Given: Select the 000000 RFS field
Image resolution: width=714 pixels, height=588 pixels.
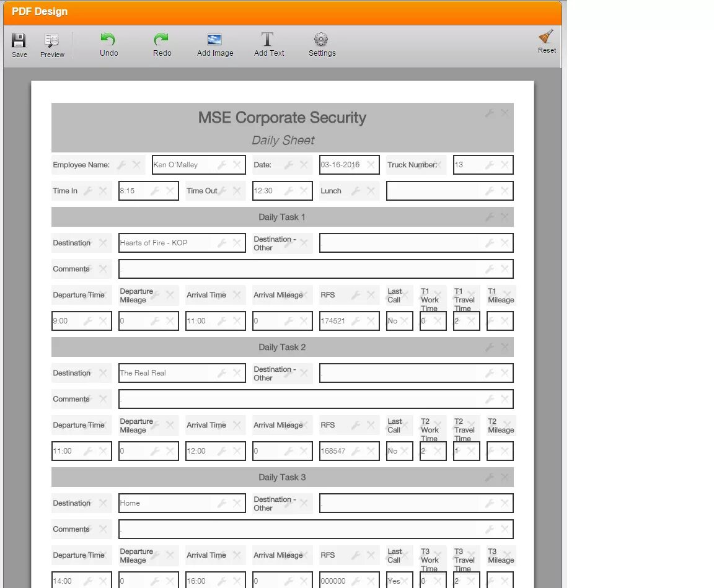Looking at the screenshot, I should (350, 581).
